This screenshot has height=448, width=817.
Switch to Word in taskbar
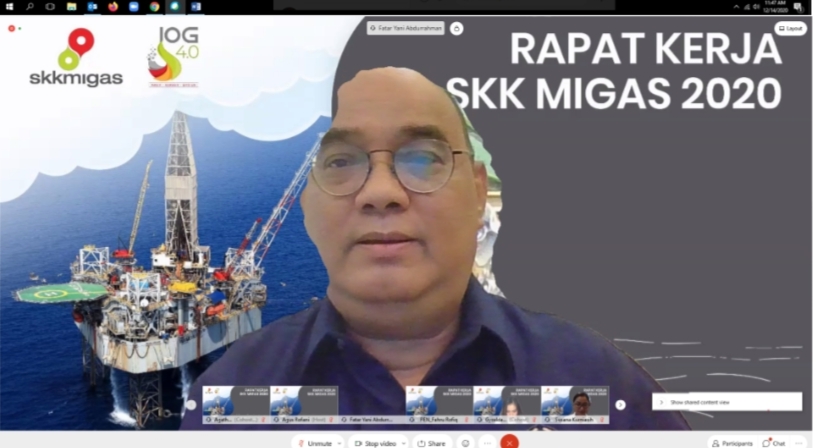coord(196,7)
